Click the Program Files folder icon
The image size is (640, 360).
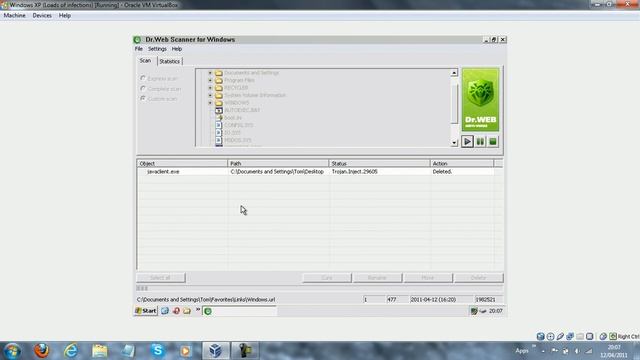pyautogui.click(x=219, y=80)
